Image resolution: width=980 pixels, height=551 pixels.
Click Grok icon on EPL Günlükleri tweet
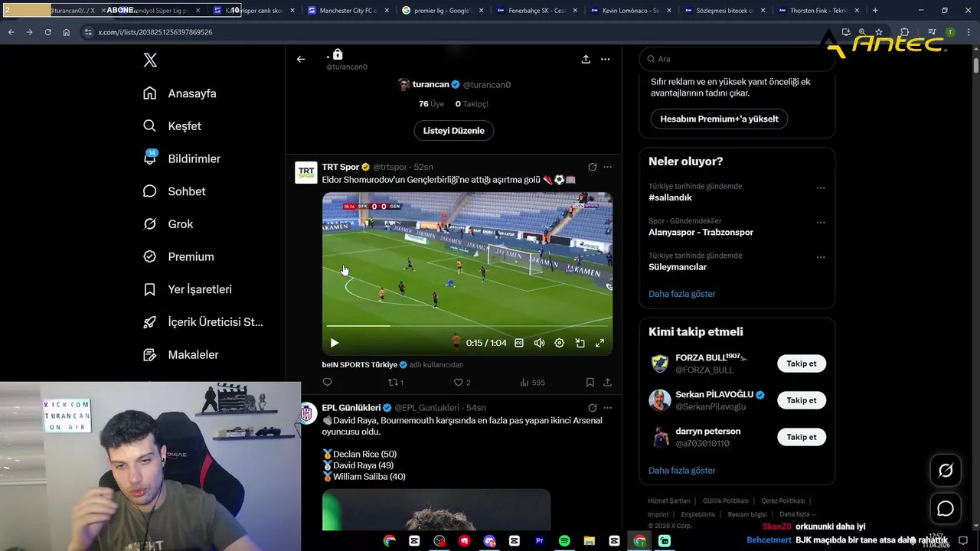pos(592,408)
